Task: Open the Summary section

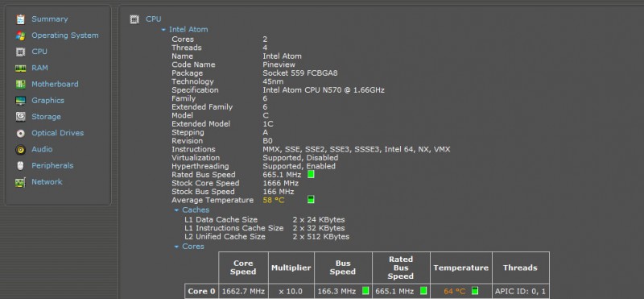Action: [50, 19]
